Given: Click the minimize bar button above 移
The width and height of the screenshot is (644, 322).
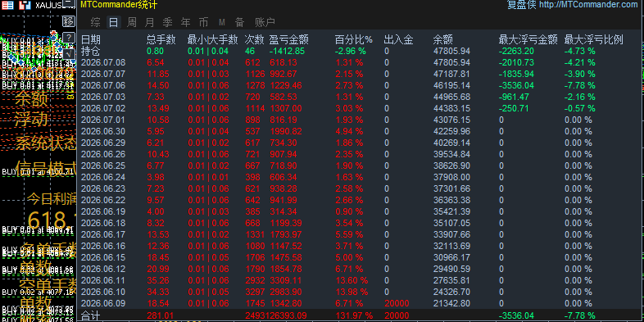Looking at the screenshot, I should click(70, 4).
